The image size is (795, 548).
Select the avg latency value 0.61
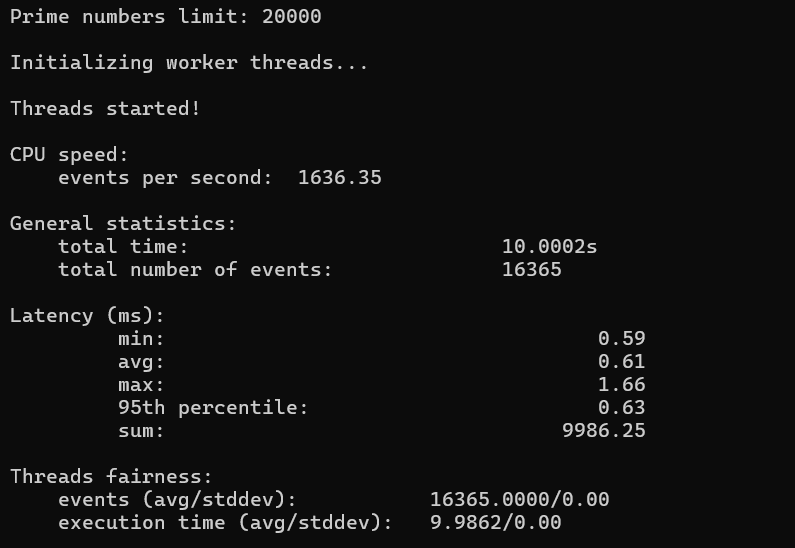622,362
